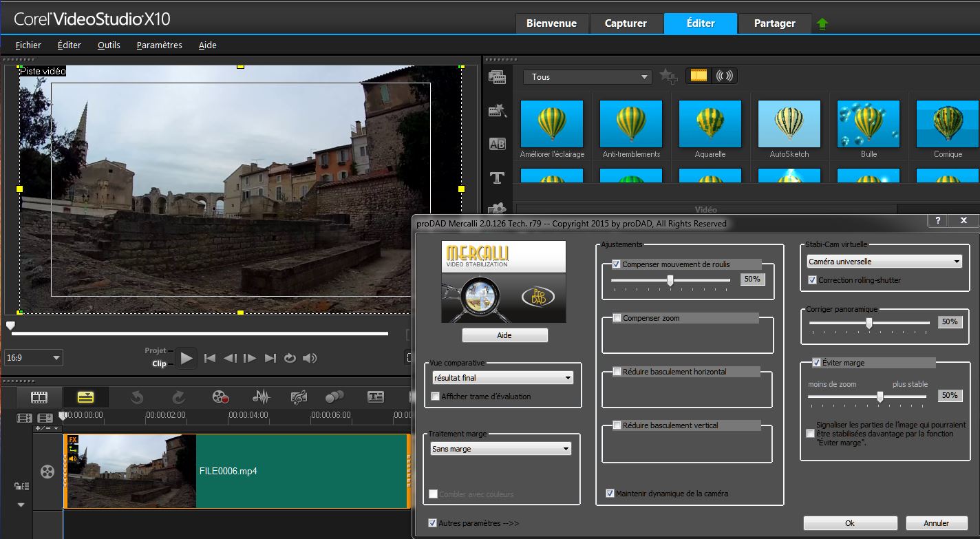Uncheck Correction rolling-shutter
This screenshot has height=539, width=980.
pos(813,280)
